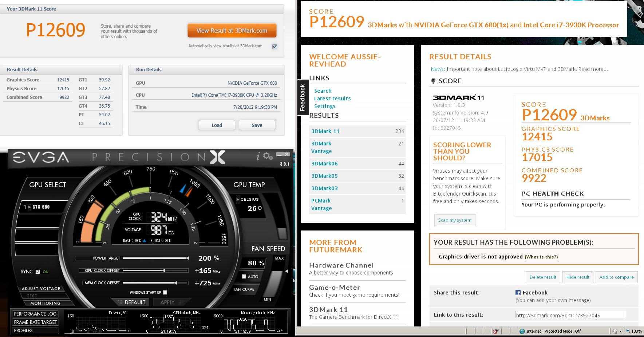Viewport: 644px width, 337px height.
Task: Open the security zone dropdown arrow in status bar
Action: point(620,331)
